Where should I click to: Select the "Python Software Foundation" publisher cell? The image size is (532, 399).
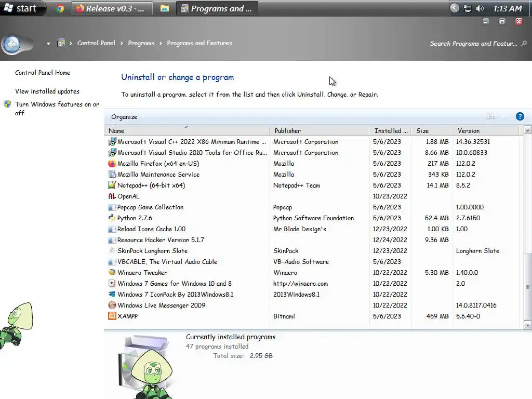pos(313,218)
